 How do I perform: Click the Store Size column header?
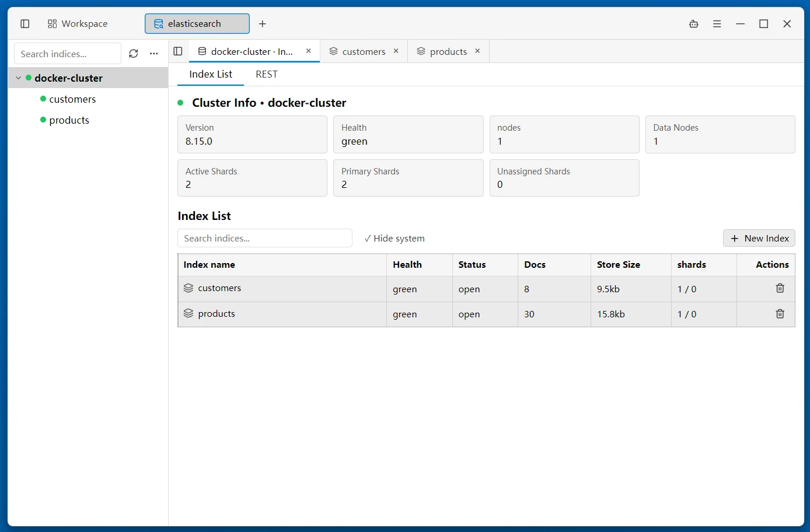coord(631,265)
